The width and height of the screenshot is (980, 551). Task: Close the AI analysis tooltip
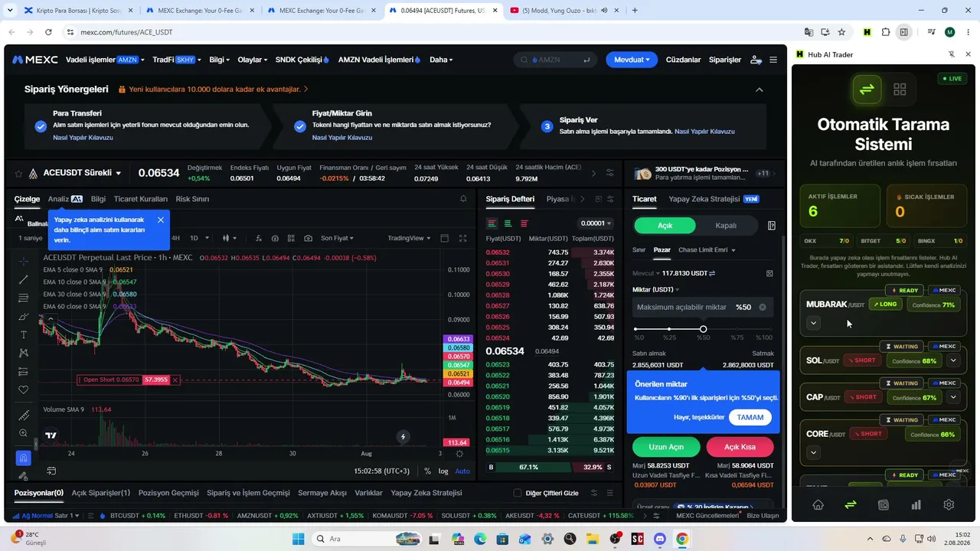(161, 220)
